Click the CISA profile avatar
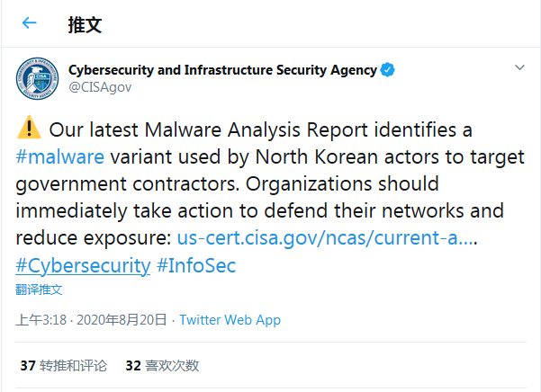The image size is (541, 392). (x=37, y=77)
